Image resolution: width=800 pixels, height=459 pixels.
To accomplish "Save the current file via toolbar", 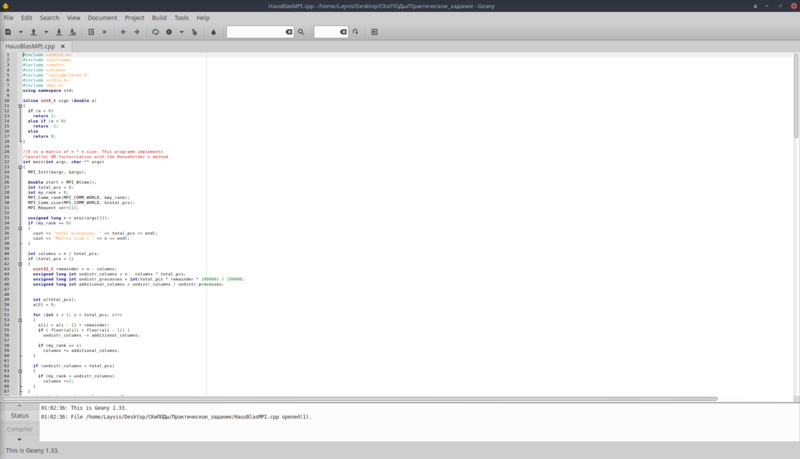I will (59, 32).
